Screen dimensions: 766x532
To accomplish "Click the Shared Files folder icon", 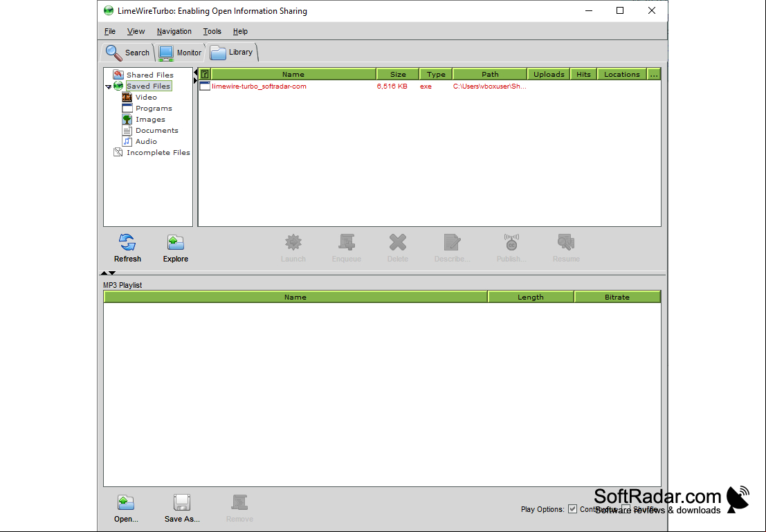I will coord(118,75).
